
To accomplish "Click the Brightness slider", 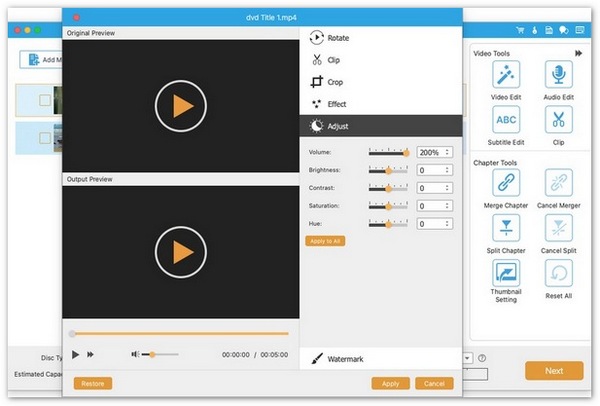I will point(388,170).
